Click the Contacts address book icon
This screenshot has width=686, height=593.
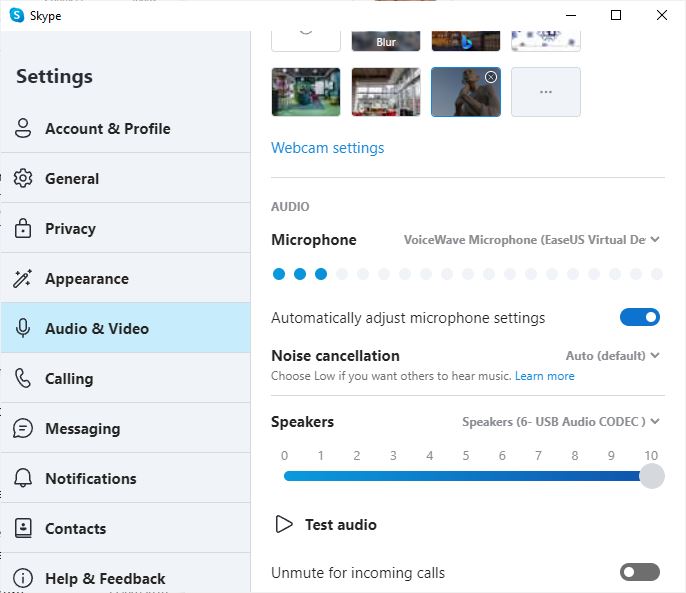pos(23,528)
